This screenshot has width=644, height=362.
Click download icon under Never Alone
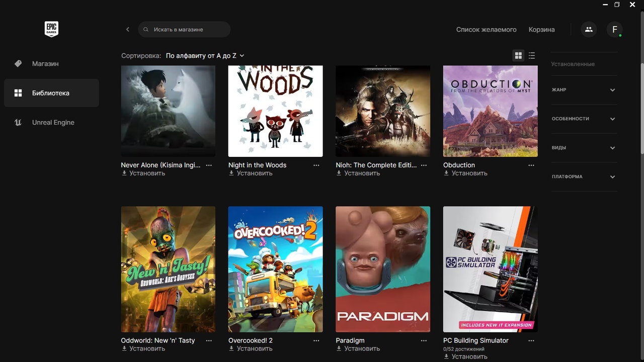(124, 173)
